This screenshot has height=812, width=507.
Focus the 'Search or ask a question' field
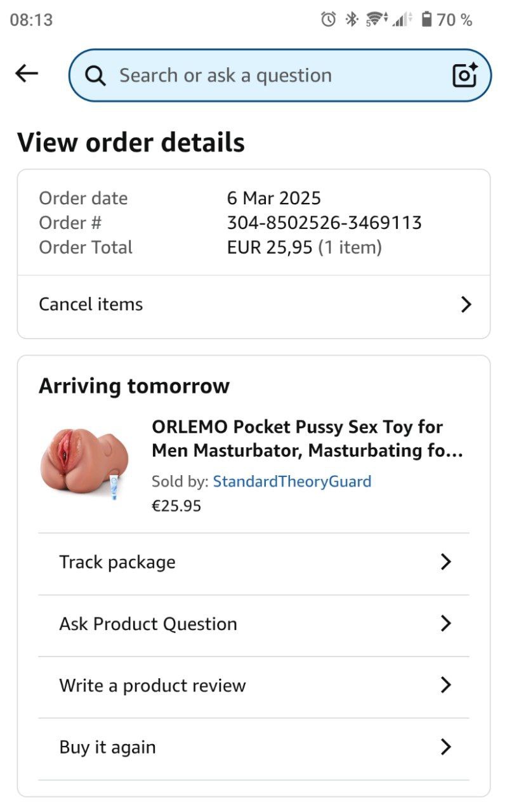[x=254, y=75]
